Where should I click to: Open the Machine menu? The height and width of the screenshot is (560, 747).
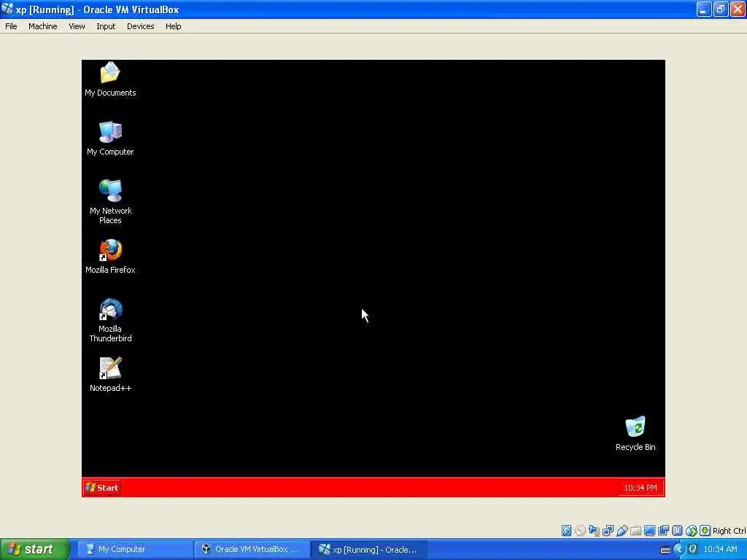[42, 26]
